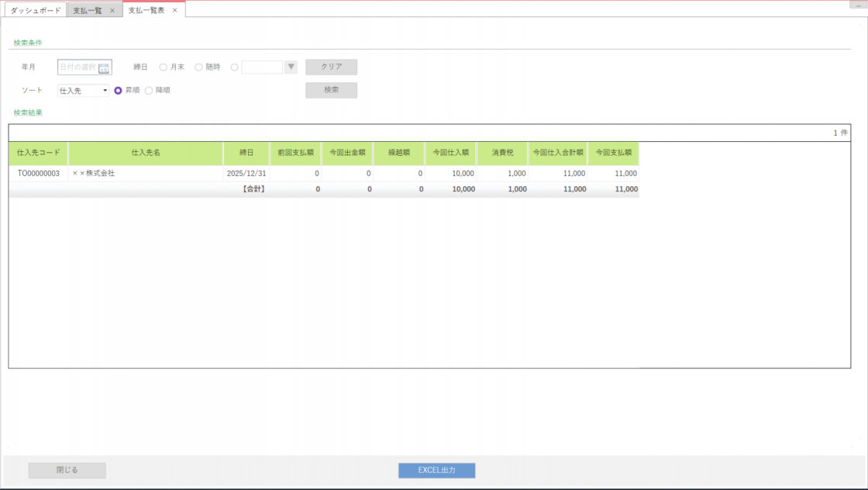Switch to the ダッシュボード tab
The height and width of the screenshot is (490, 868).
35,11
